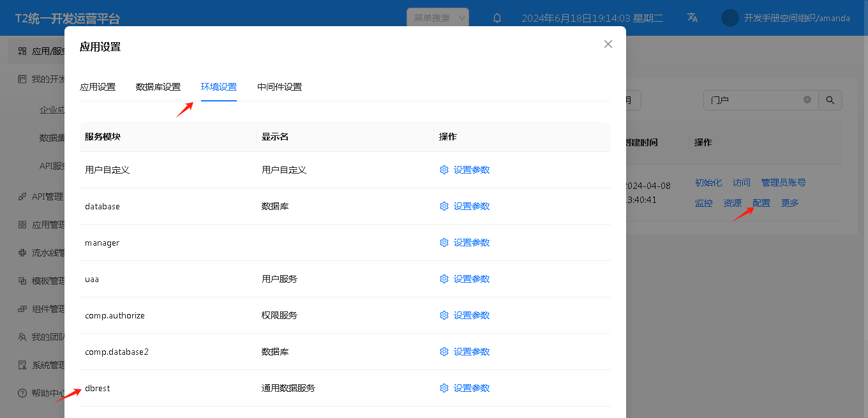
Task: Click gear icon in dbrest row
Action: 444,388
